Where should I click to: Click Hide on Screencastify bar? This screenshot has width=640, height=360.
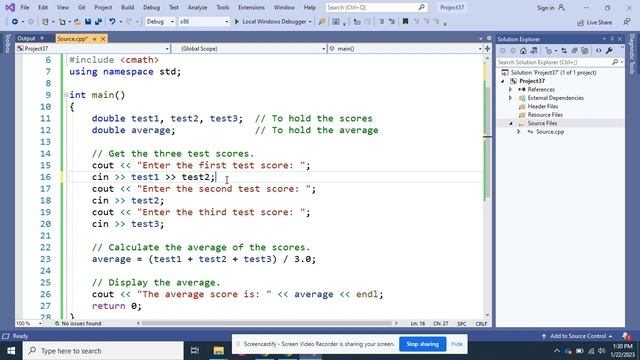pos(457,344)
